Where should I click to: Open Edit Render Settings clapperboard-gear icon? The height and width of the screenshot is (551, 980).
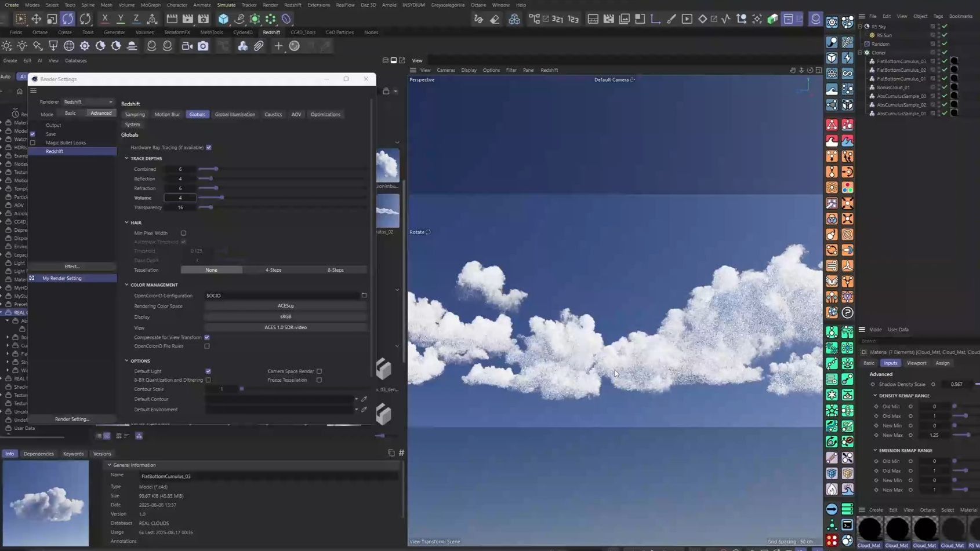pyautogui.click(x=204, y=19)
